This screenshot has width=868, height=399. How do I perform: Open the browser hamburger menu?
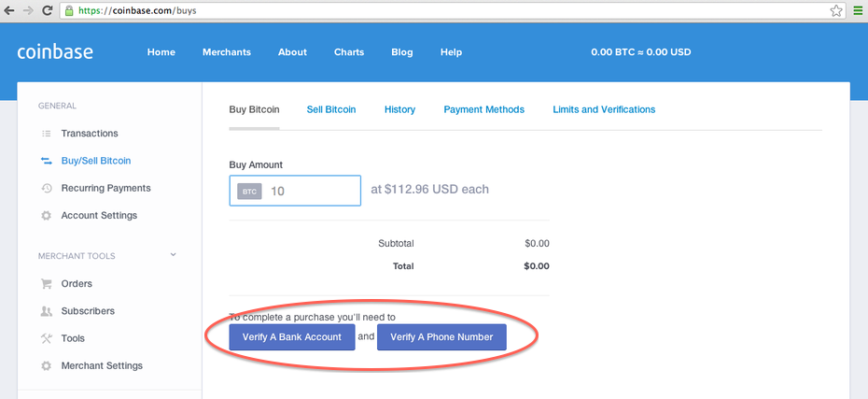[858, 10]
